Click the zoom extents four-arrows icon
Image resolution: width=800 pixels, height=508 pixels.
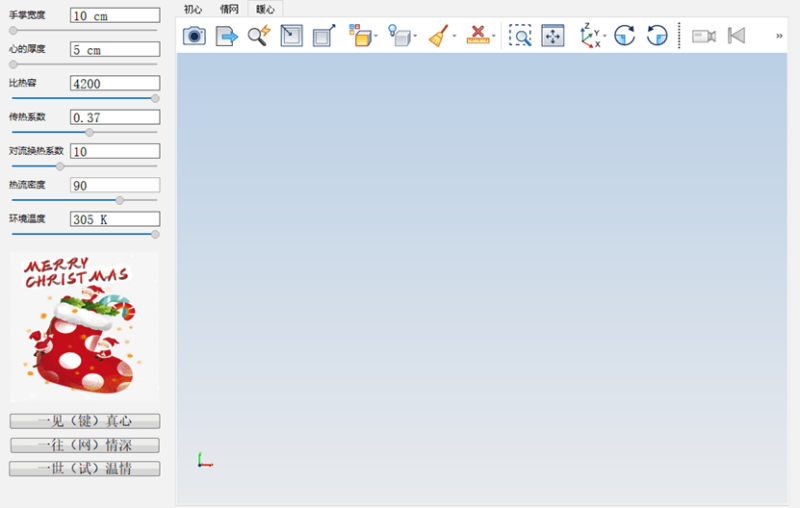[x=553, y=36]
